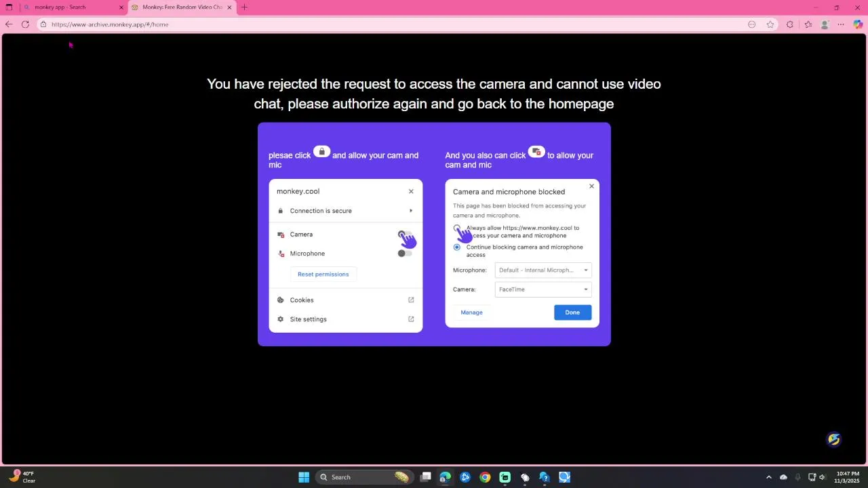Show hidden system tray icons
Screen dimensions: 868x488
(x=768, y=477)
